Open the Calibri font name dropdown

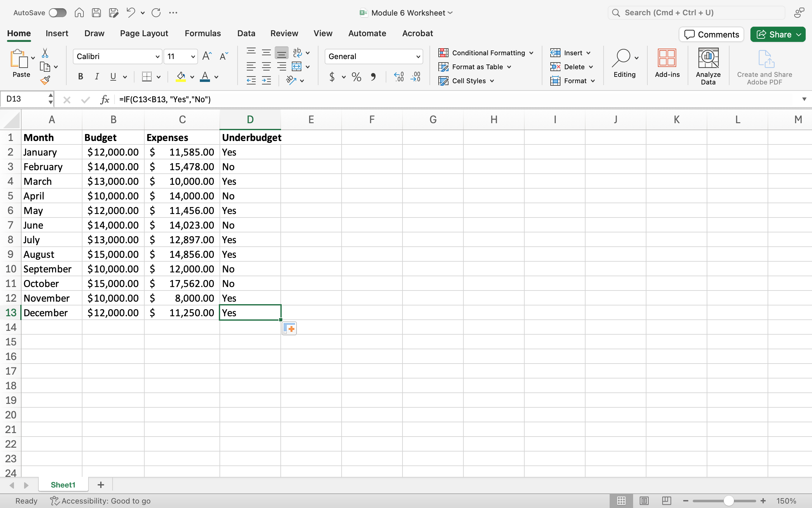pyautogui.click(x=157, y=57)
